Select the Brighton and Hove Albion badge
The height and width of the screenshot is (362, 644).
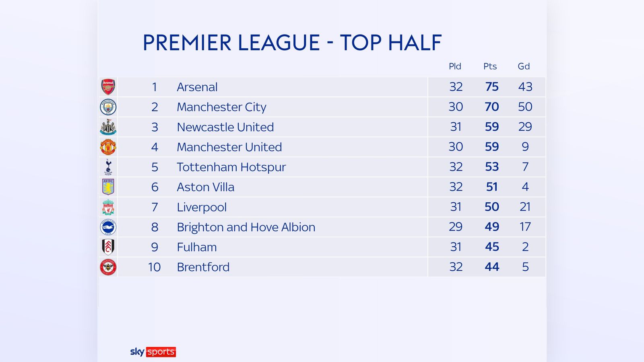click(x=108, y=227)
